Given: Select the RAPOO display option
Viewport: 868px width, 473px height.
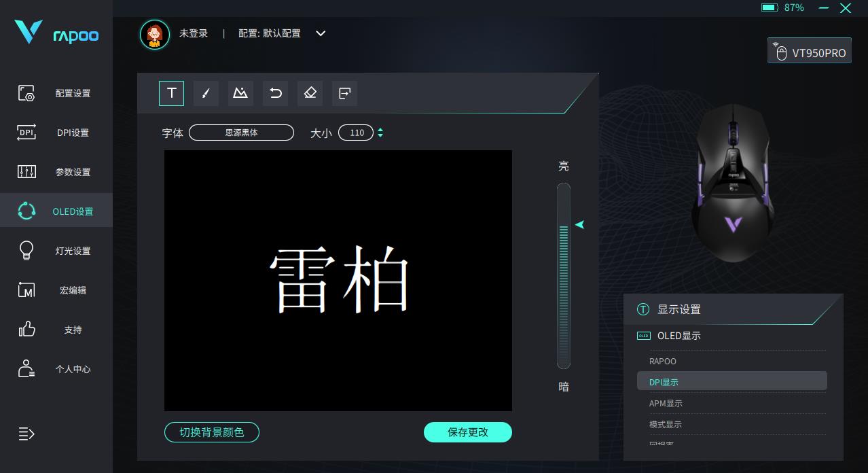Looking at the screenshot, I should (x=732, y=361).
